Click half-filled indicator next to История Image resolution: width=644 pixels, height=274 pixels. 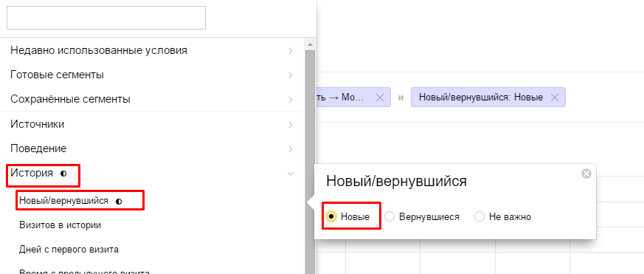point(63,174)
